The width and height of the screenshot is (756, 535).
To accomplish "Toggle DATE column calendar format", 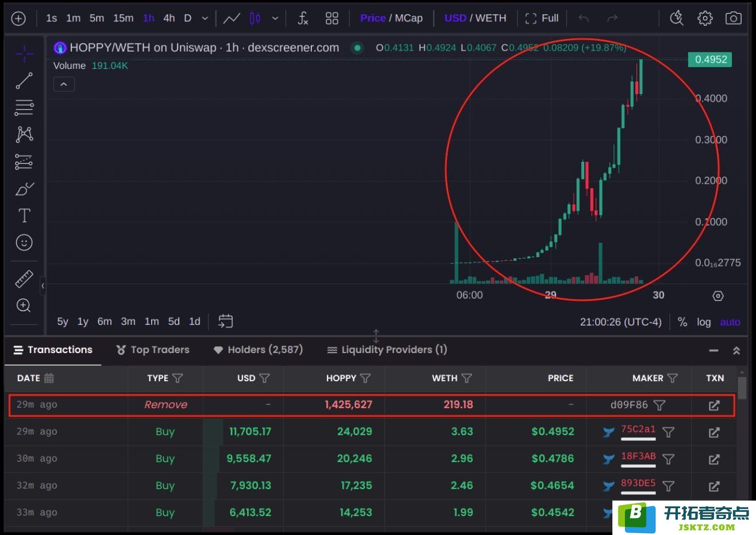I will click(49, 378).
